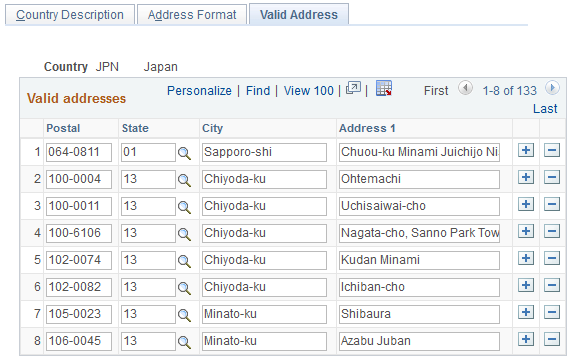Add a row after the Shibaura address
The height and width of the screenshot is (363, 573).
(526, 313)
